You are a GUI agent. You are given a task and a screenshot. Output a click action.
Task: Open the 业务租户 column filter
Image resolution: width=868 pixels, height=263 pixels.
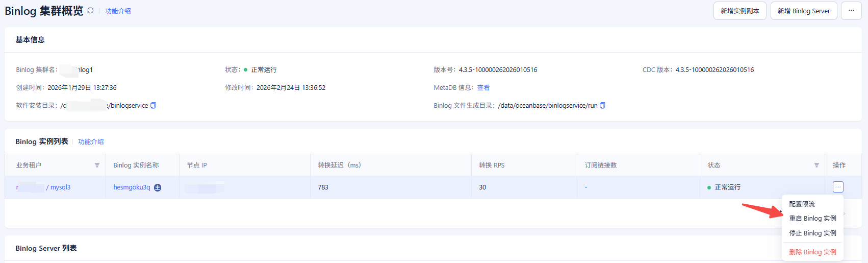coord(97,165)
